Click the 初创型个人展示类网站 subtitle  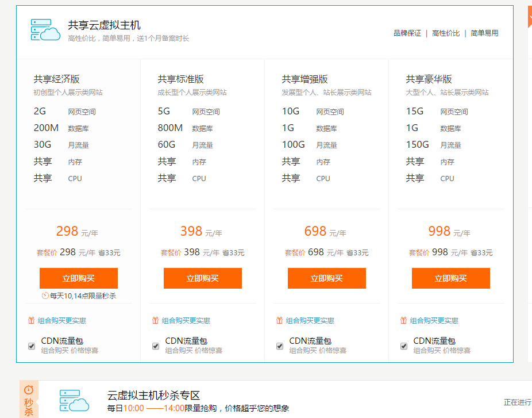pyautogui.click(x=68, y=93)
